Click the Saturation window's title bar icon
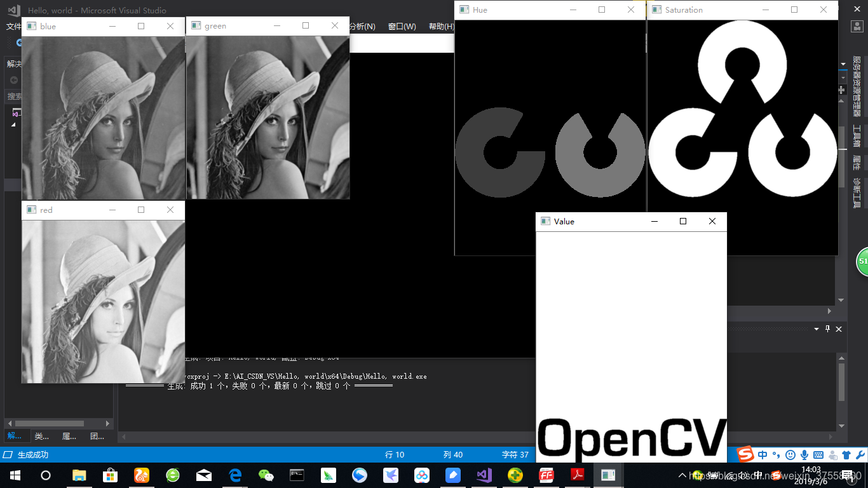Image resolution: width=868 pixels, height=488 pixels. (x=656, y=10)
